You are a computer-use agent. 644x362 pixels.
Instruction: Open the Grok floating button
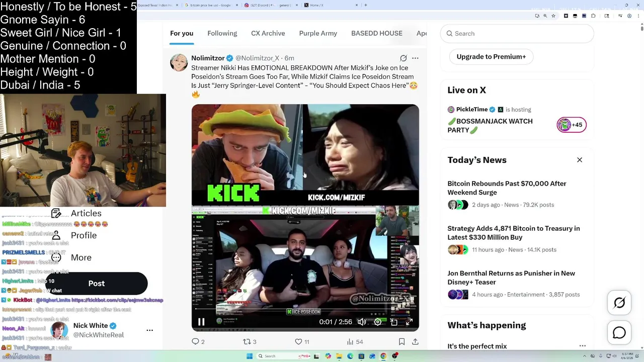pyautogui.click(x=619, y=303)
